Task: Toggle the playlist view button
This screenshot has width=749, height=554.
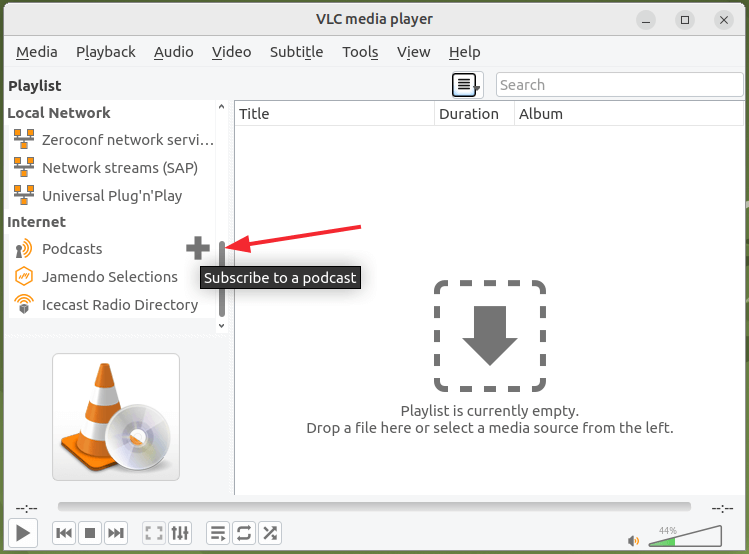Action: click(x=218, y=533)
